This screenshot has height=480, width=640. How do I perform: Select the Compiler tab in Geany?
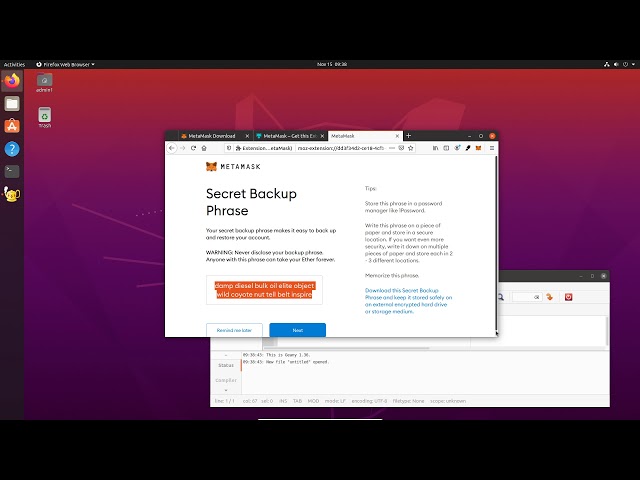(x=226, y=380)
